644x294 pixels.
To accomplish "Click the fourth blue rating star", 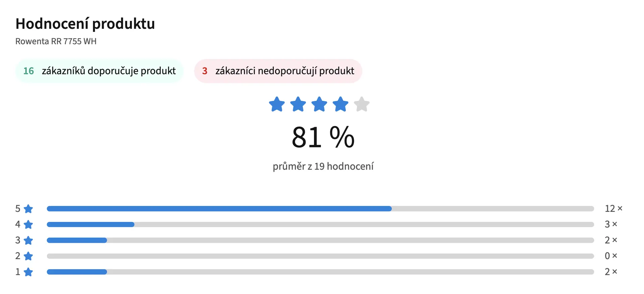I will coord(340,104).
